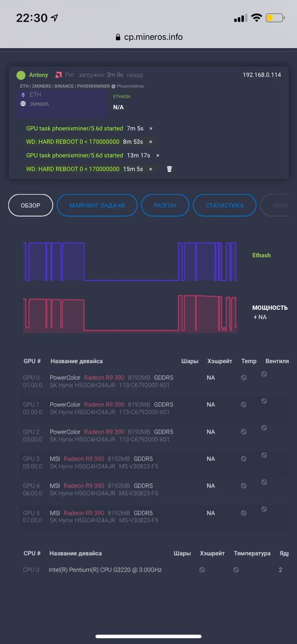Image resolution: width=297 pixels, height=644 pixels.
Task: Click the GPU 2 fan unavailable icon
Action: pos(264,428)
